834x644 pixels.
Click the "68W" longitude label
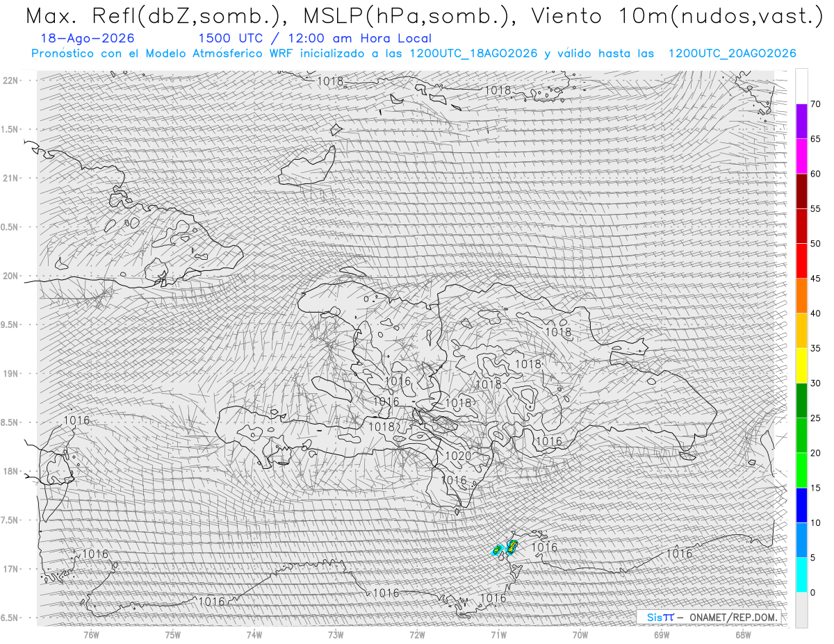tap(742, 634)
